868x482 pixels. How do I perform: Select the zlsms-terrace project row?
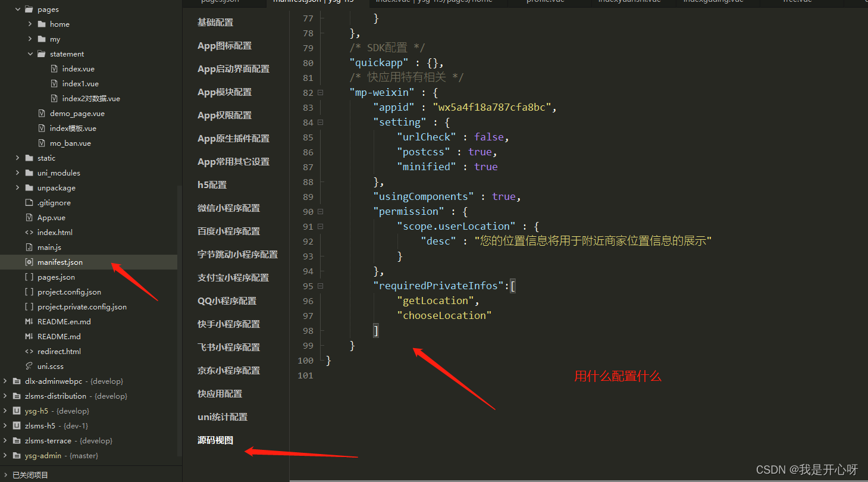89,441
